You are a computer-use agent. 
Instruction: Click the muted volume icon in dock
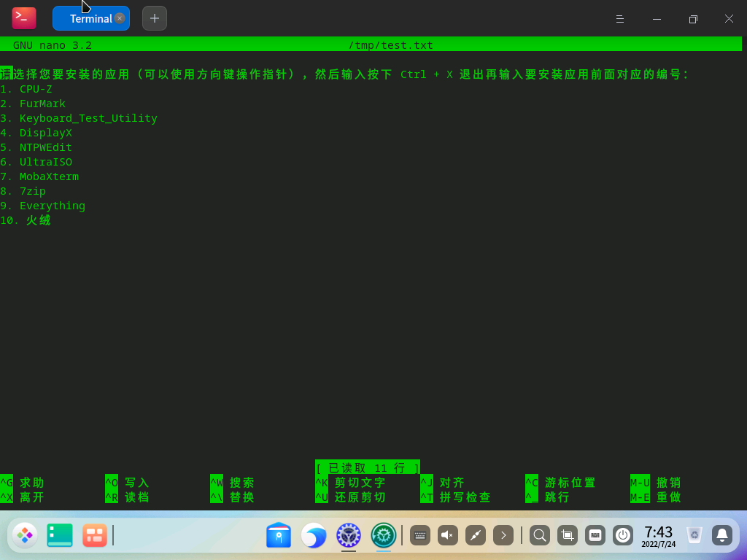(448, 535)
